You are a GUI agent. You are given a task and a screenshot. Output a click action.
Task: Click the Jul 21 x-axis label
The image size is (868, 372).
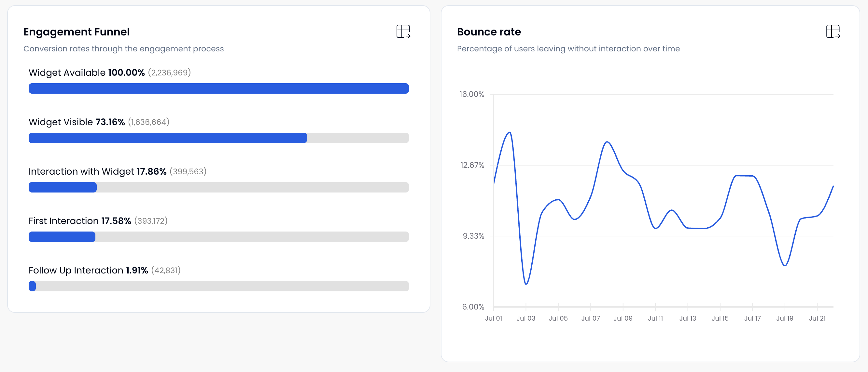(x=817, y=318)
